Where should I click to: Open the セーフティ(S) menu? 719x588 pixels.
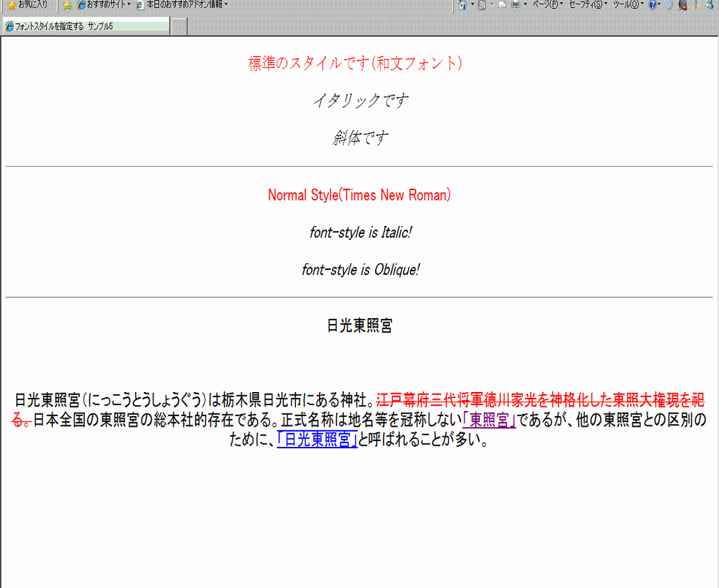point(589,5)
